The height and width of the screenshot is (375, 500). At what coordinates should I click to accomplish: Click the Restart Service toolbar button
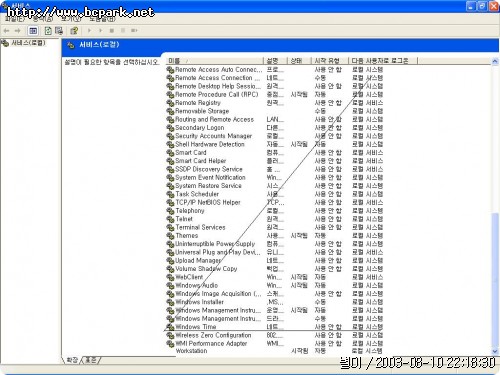click(x=134, y=31)
